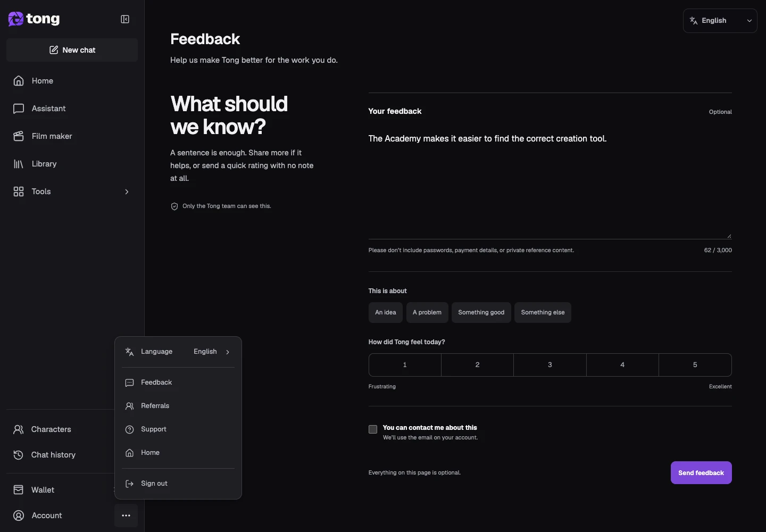Click the Sign out arrow icon
This screenshot has width=766, height=532.
pos(129,484)
